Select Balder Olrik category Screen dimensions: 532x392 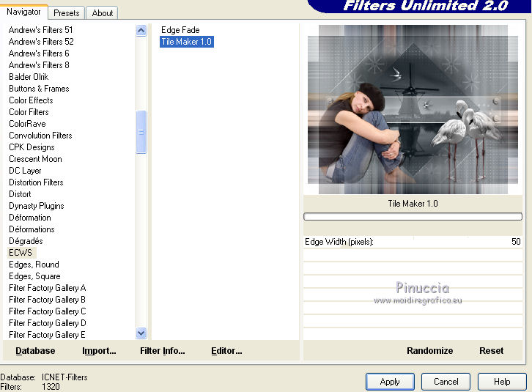coord(29,77)
